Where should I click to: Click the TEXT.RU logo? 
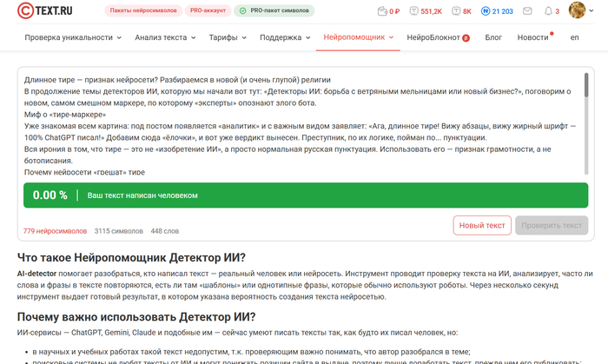45,10
